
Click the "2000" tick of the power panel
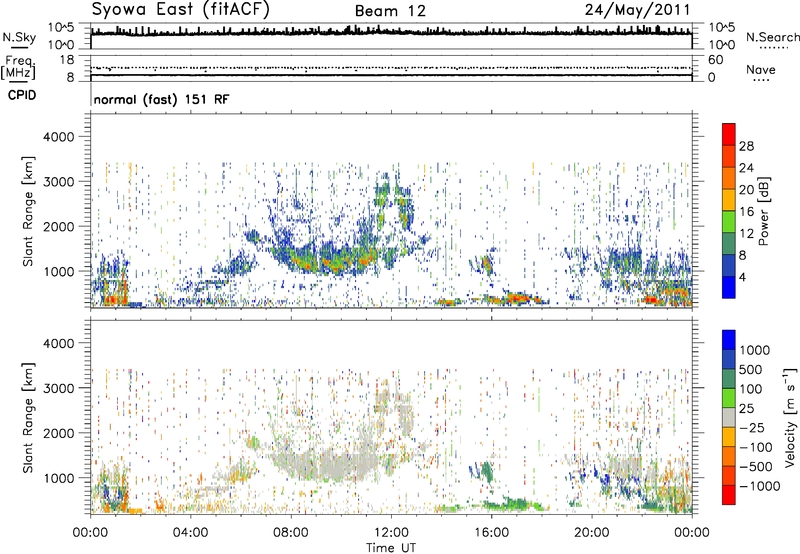click(58, 226)
